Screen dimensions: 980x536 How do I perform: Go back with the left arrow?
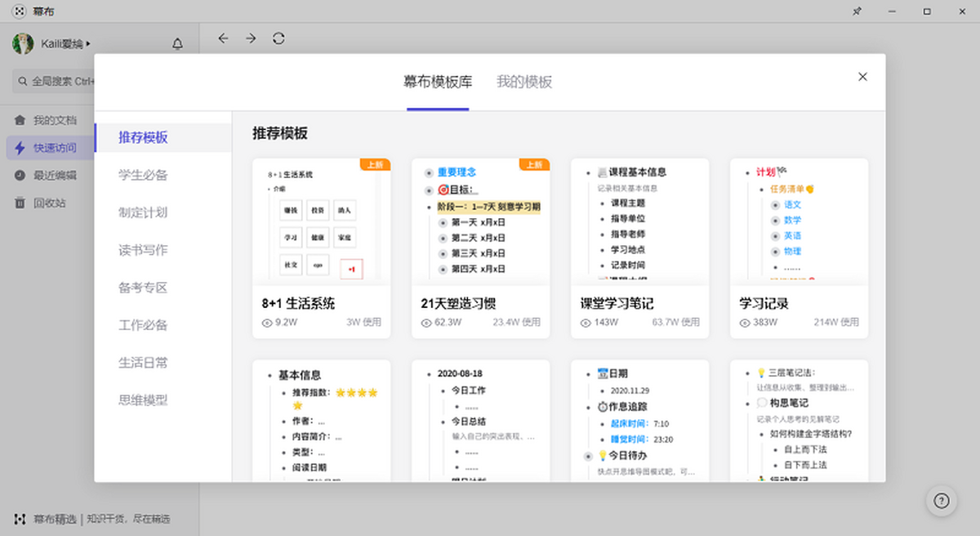pyautogui.click(x=223, y=38)
